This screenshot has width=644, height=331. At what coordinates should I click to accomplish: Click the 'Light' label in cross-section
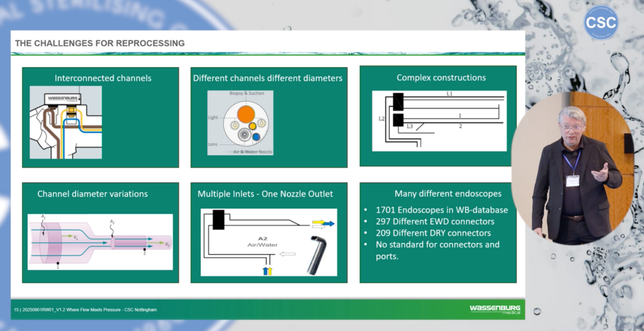pyautogui.click(x=213, y=118)
